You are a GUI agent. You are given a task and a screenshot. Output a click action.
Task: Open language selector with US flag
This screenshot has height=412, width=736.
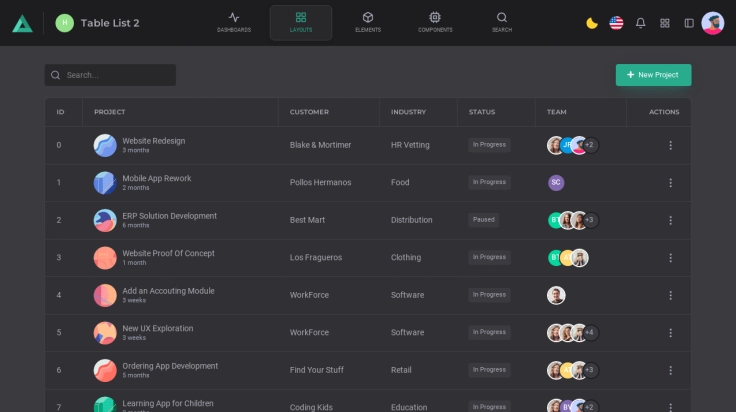click(616, 23)
